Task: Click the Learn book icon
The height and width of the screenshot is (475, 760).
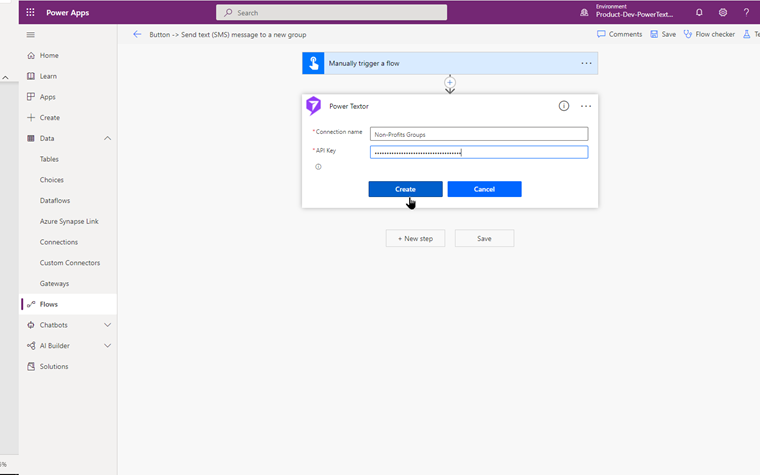Action: (31, 76)
